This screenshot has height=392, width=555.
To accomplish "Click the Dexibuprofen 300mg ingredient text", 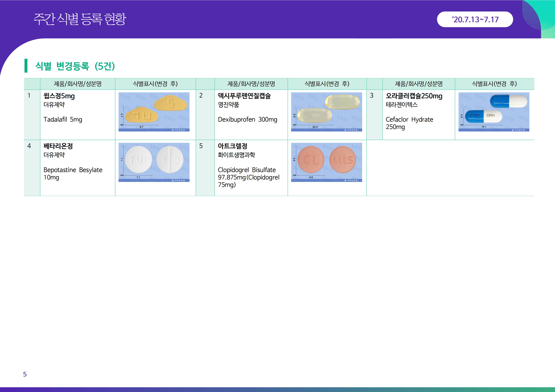I will coord(248,119).
